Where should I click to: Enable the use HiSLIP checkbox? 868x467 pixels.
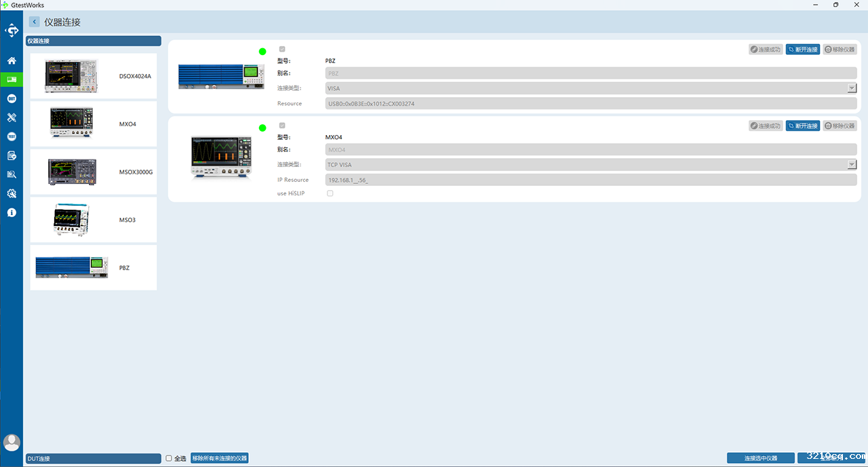point(330,193)
